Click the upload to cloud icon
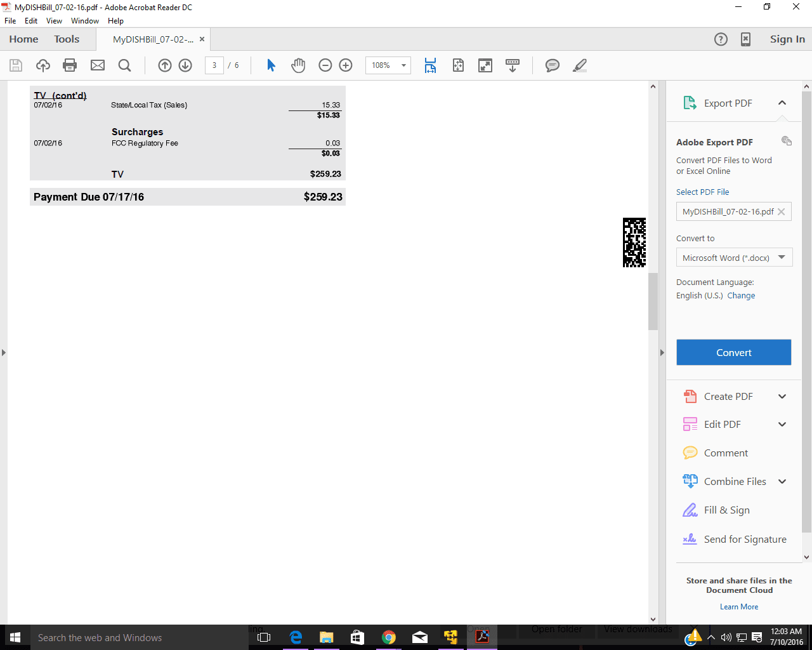 coord(43,65)
